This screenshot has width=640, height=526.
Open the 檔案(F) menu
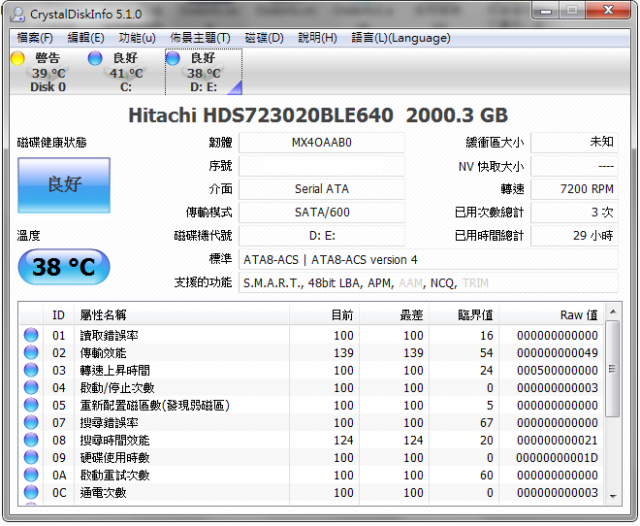(x=35, y=38)
